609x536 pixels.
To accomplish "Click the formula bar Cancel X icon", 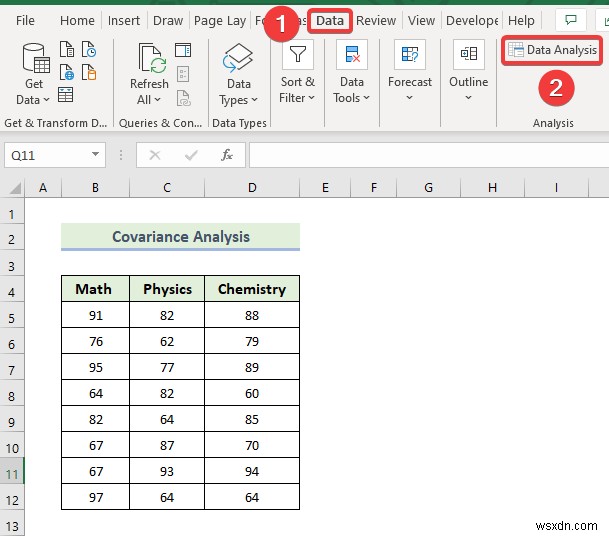I will coord(155,155).
